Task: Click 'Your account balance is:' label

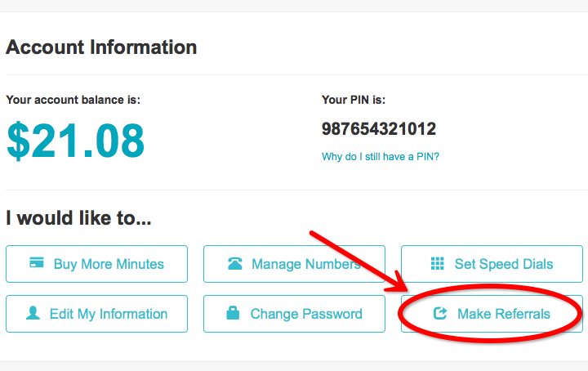Action: pos(73,101)
